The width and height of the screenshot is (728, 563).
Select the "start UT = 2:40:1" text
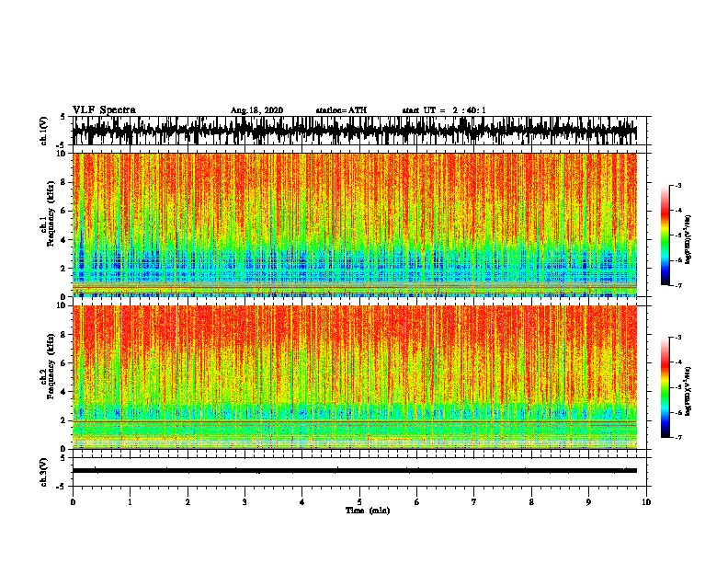click(444, 110)
